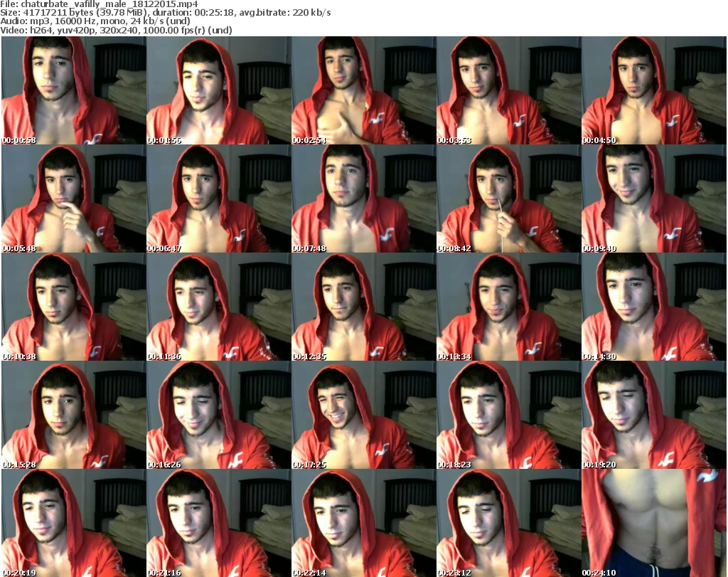Choose the still labeled 00:18:23
This screenshot has width=728, height=577.
pos(509,415)
